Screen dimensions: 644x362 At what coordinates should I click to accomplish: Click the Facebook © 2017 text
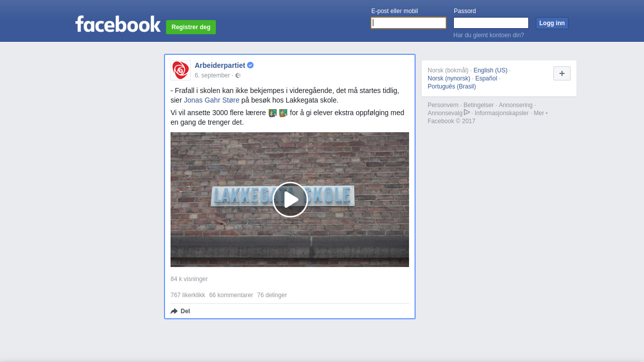451,121
